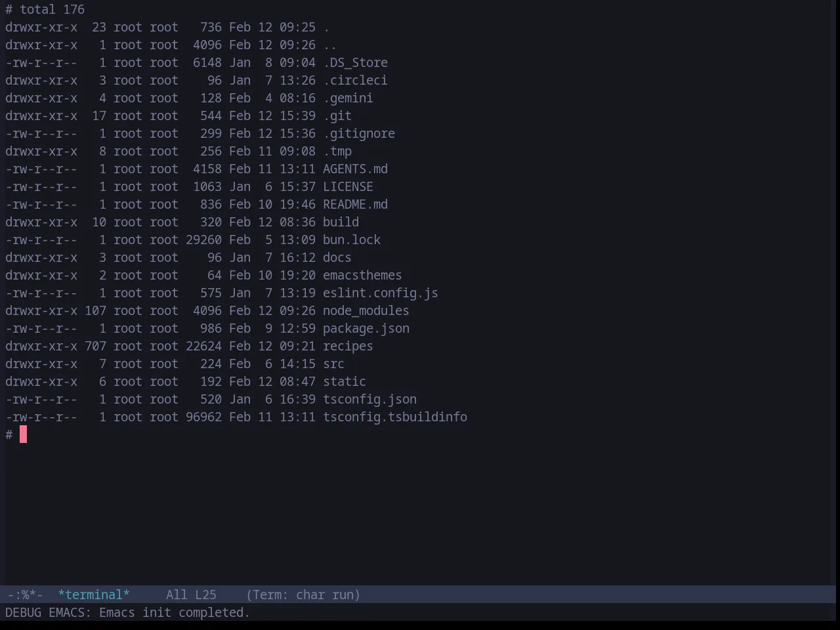Click the pink terminal cursor block
Screen dimensions: 840x630
tap(23, 434)
